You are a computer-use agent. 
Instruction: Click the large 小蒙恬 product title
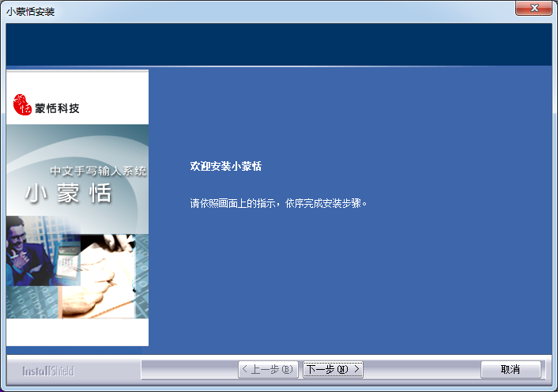68,193
